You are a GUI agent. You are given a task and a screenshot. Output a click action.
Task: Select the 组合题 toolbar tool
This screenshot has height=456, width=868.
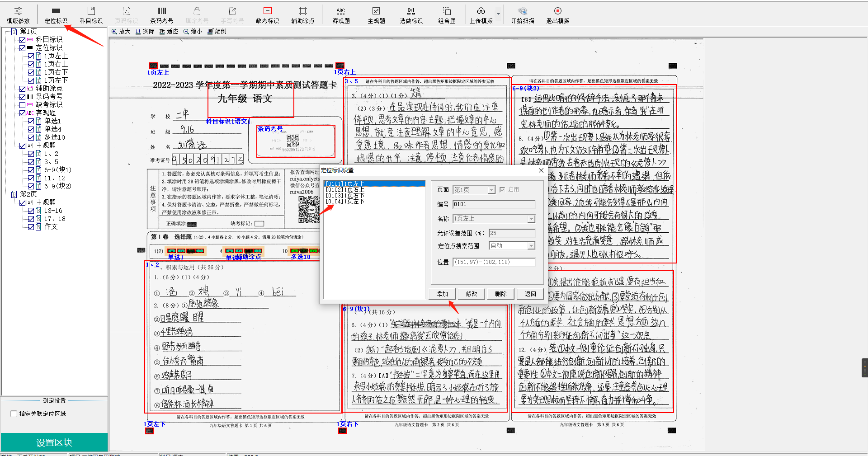[447, 15]
